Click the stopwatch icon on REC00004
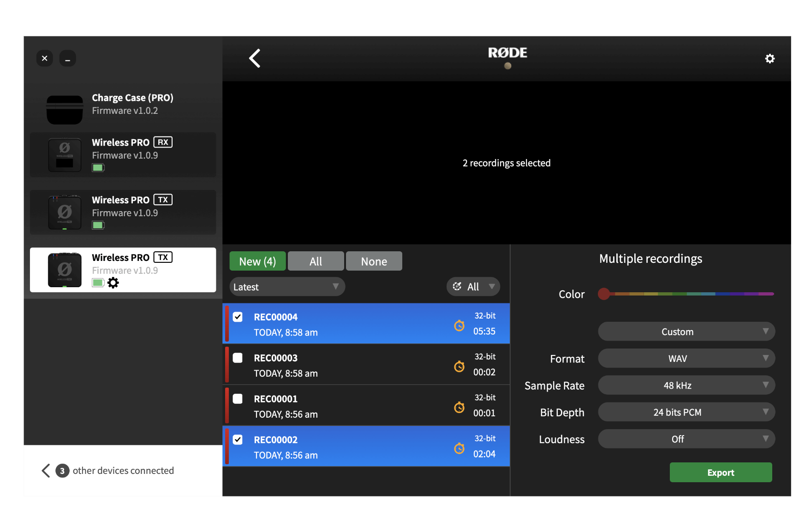The height and width of the screenshot is (532, 811). (x=459, y=325)
